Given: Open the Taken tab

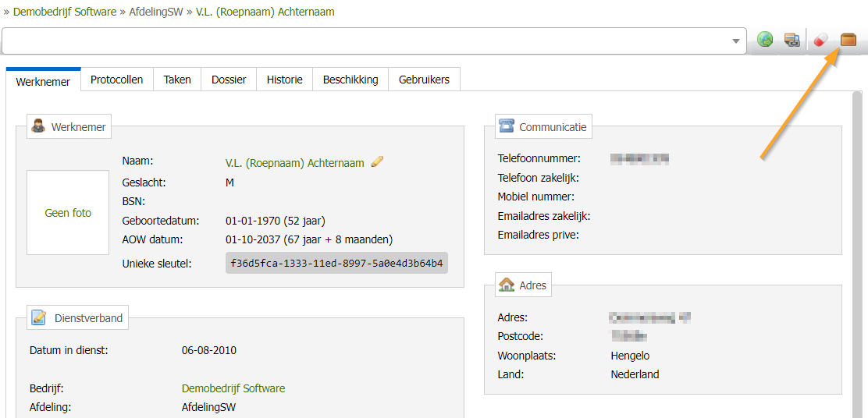Looking at the screenshot, I should pyautogui.click(x=177, y=80).
